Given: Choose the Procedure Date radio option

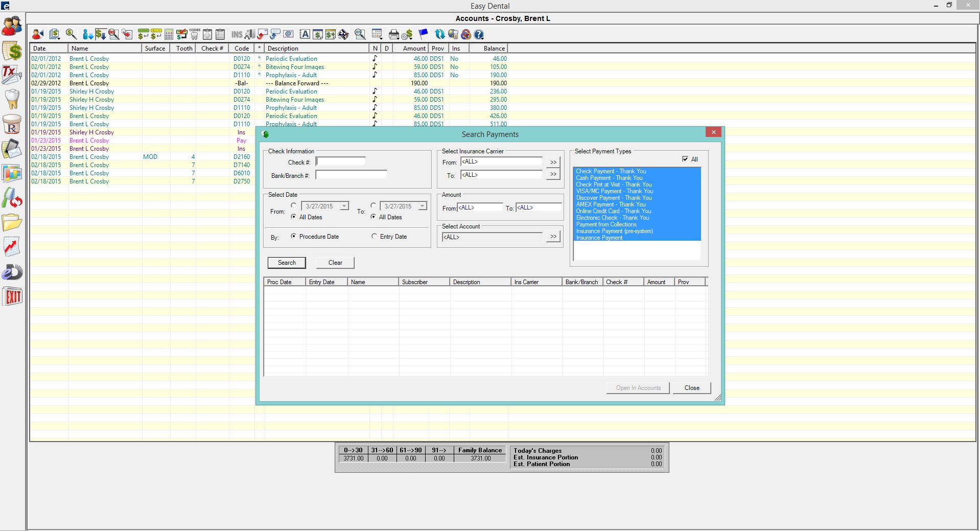Looking at the screenshot, I should pyautogui.click(x=293, y=236).
